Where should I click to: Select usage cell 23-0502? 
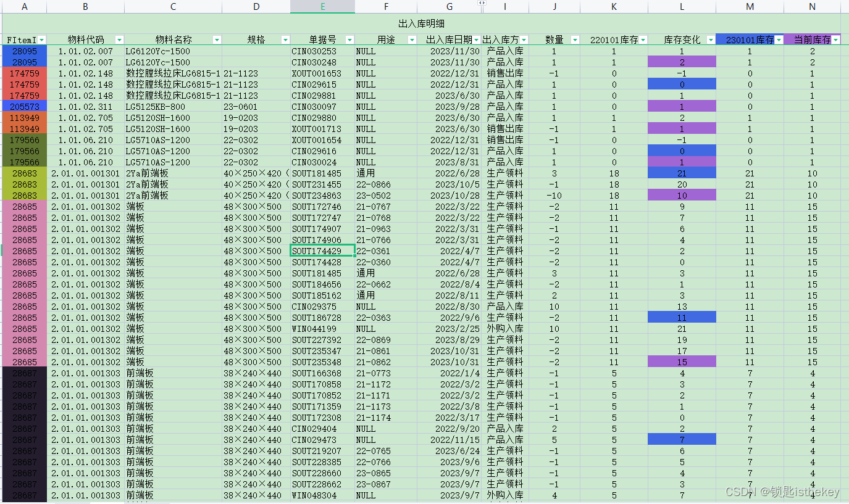point(386,196)
